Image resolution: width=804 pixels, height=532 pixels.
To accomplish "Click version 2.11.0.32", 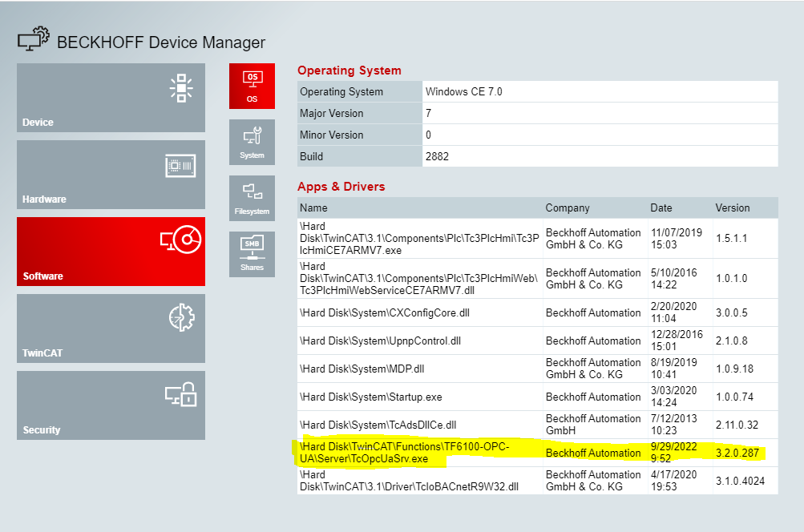I will click(737, 425).
